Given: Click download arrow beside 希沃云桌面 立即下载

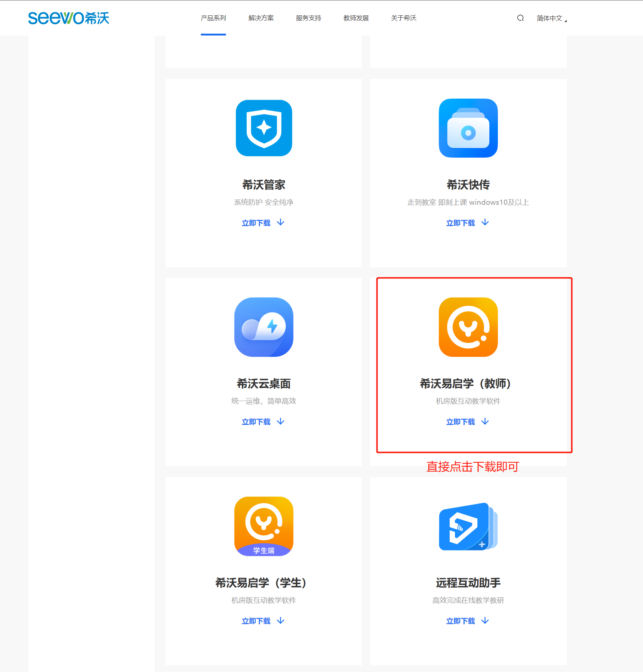Looking at the screenshot, I should 280,422.
